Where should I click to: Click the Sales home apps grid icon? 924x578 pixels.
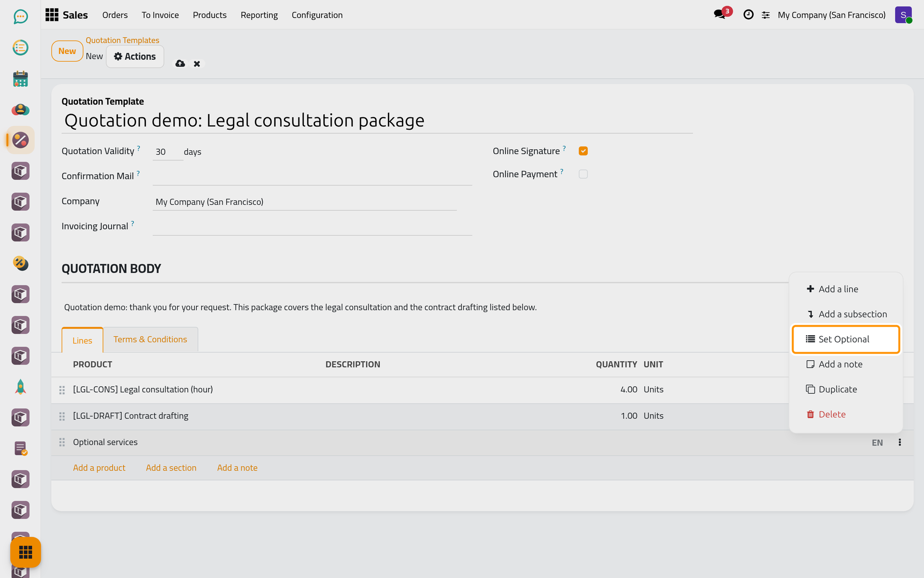point(52,15)
